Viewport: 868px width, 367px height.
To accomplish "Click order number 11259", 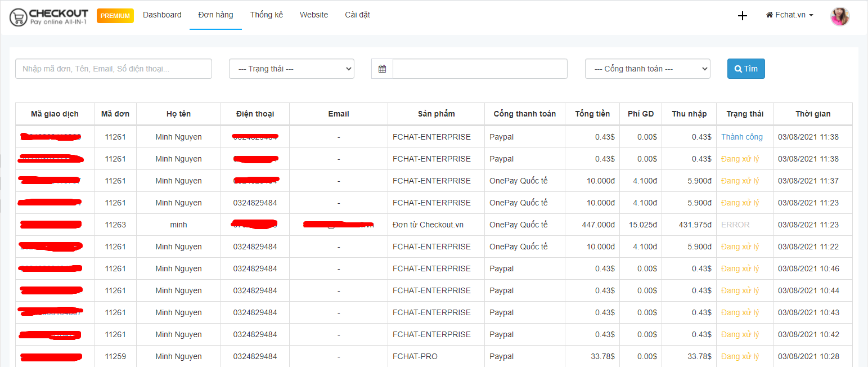I will pyautogui.click(x=115, y=356).
